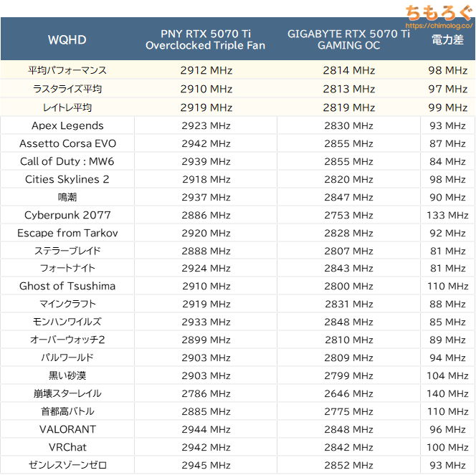Click the 2843 MHz value
Screen dimensions: 476x475
[349, 268]
